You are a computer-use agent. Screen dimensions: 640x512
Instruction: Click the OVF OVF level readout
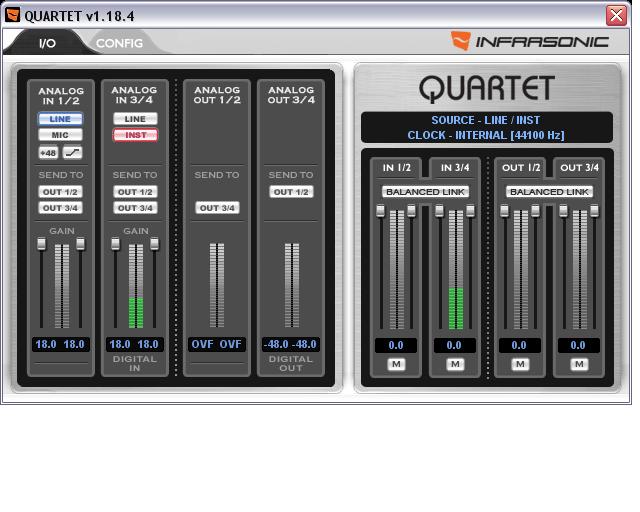(217, 344)
